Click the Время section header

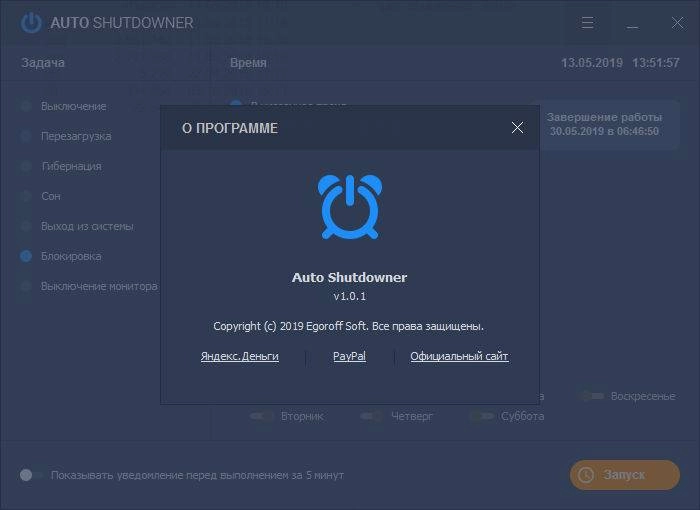[x=248, y=63]
